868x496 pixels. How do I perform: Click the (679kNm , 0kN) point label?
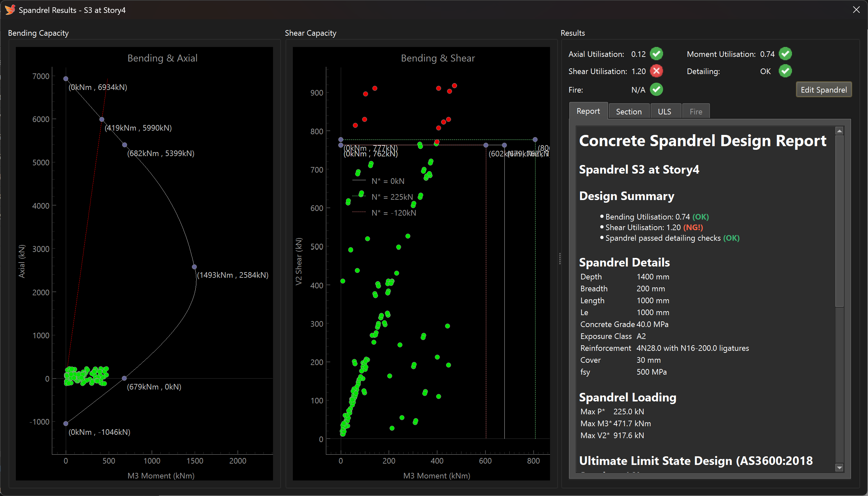tap(154, 387)
